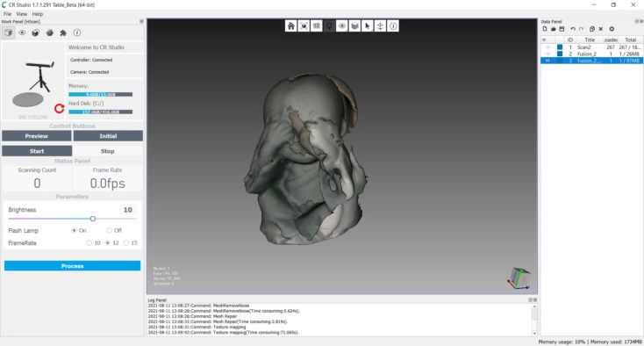Toggle visibility of Scan2 row
The width and height of the screenshot is (644, 346).
point(547,47)
